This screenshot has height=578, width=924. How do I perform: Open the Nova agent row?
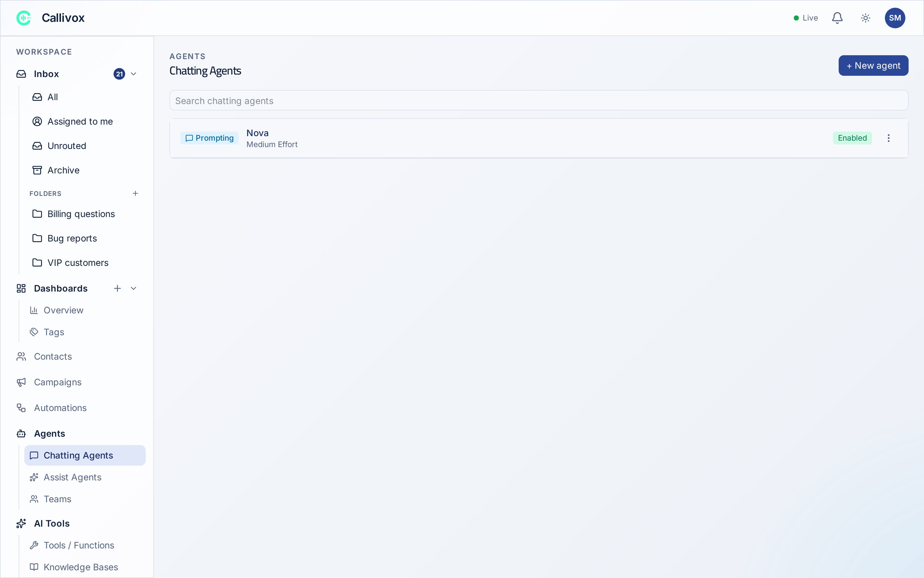click(x=539, y=138)
